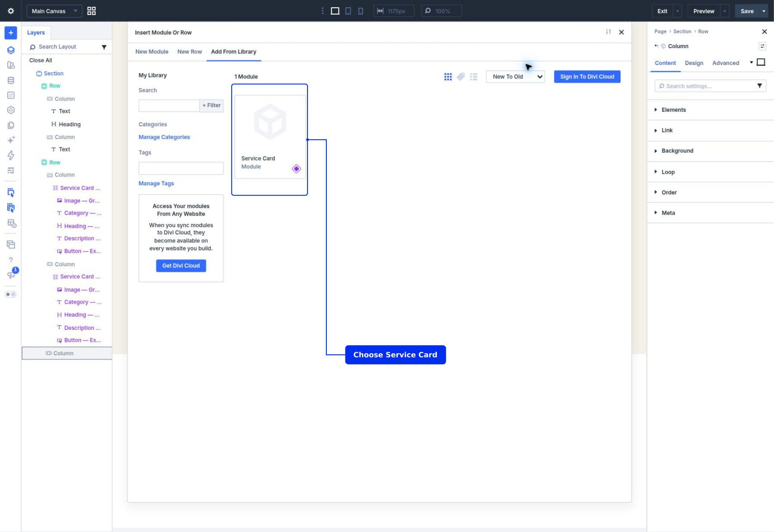
Task: Click the + Filter button
Action: pos(212,105)
